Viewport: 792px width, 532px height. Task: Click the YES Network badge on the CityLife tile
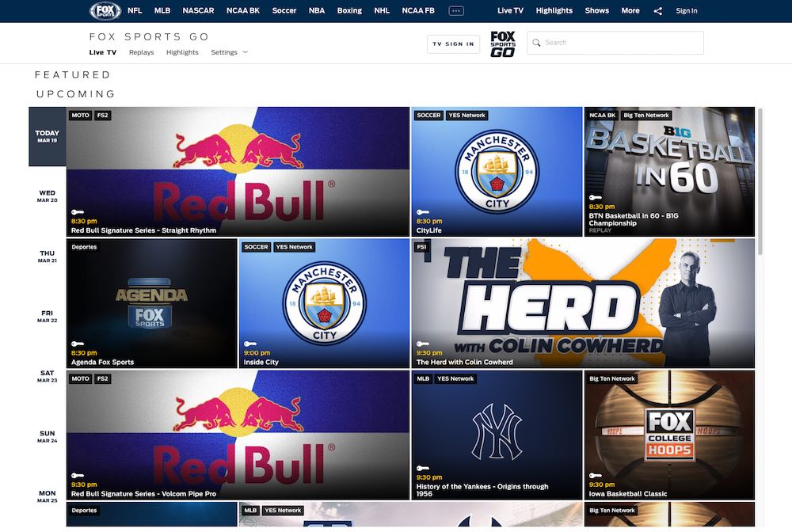[466, 115]
